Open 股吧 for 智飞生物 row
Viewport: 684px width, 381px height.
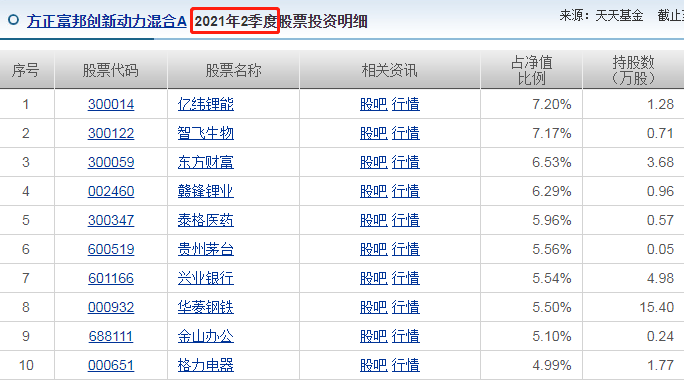pyautogui.click(x=373, y=133)
